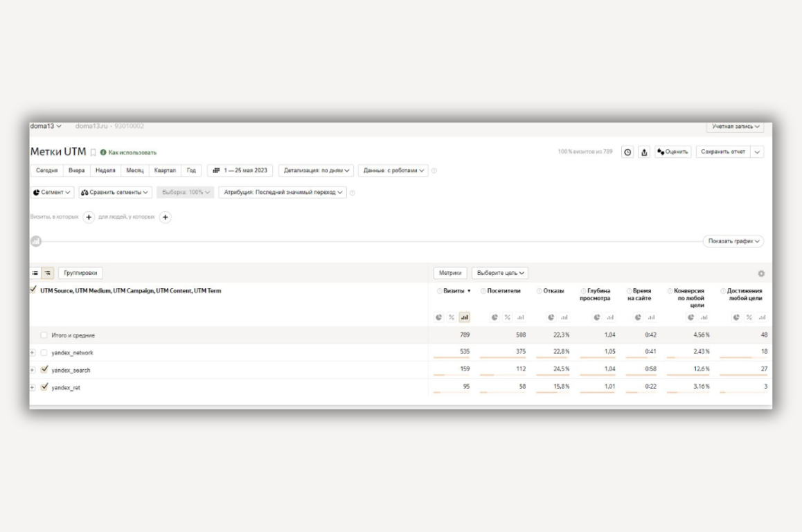Image resolution: width=802 pixels, height=532 pixels.
Task: Select percent icon under Посетители
Action: coord(508,318)
